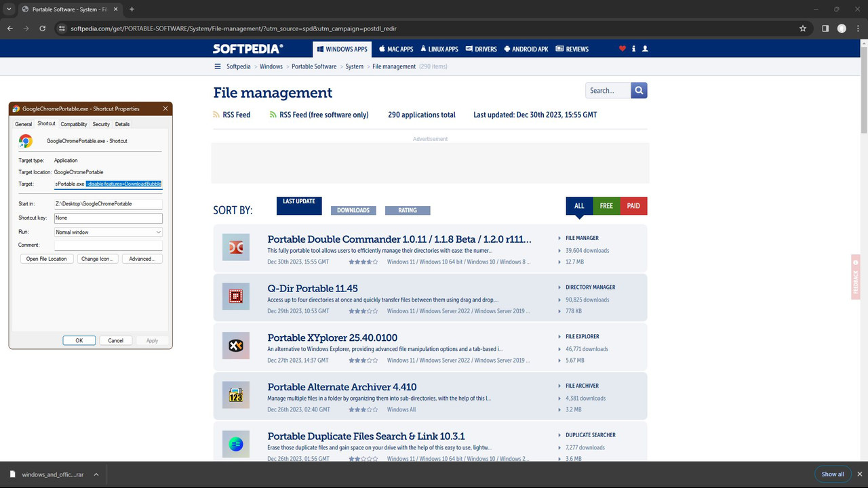Open a new Chrome tab
This screenshot has height=488, width=868.
click(x=132, y=9)
